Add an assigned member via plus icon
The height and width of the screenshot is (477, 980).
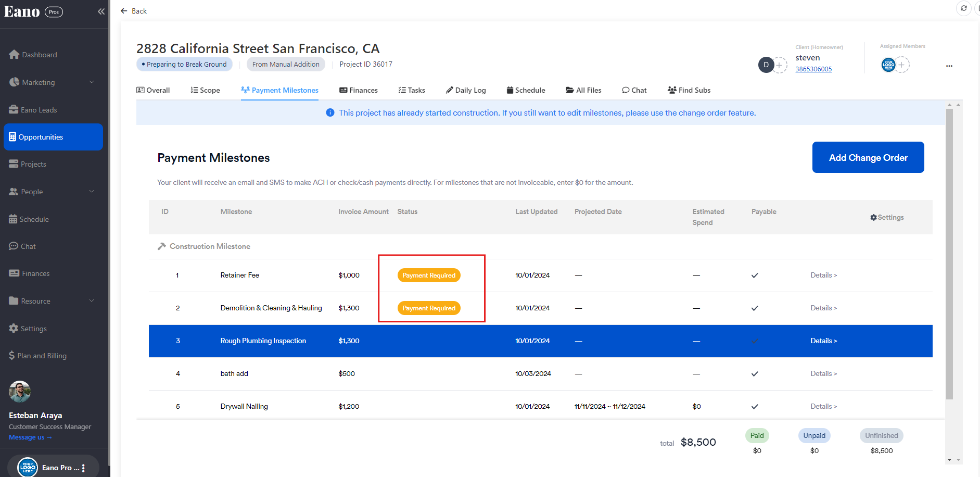tap(902, 65)
